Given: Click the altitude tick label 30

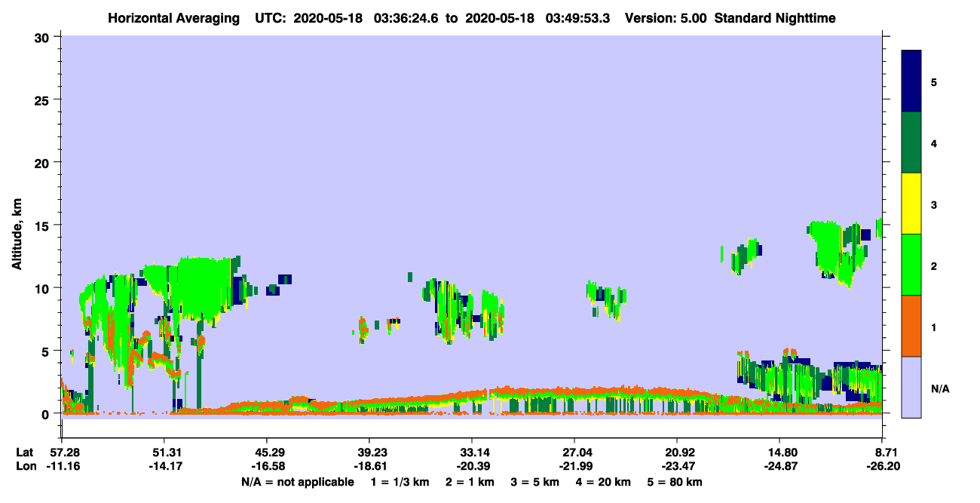Looking at the screenshot, I should pyautogui.click(x=43, y=36).
